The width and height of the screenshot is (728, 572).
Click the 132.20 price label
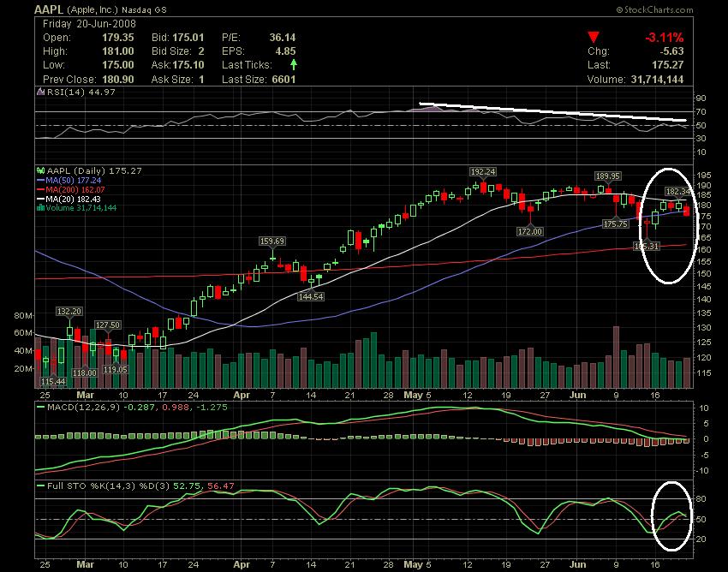point(69,311)
